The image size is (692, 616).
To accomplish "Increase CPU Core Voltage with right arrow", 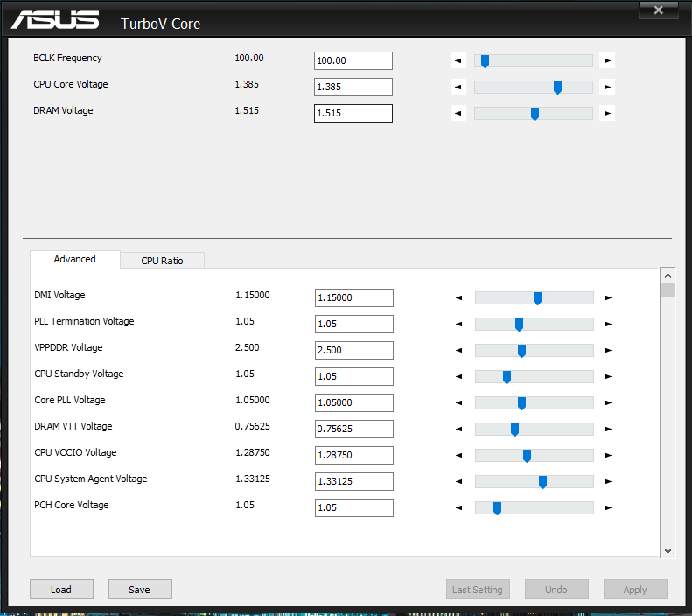I will click(607, 87).
